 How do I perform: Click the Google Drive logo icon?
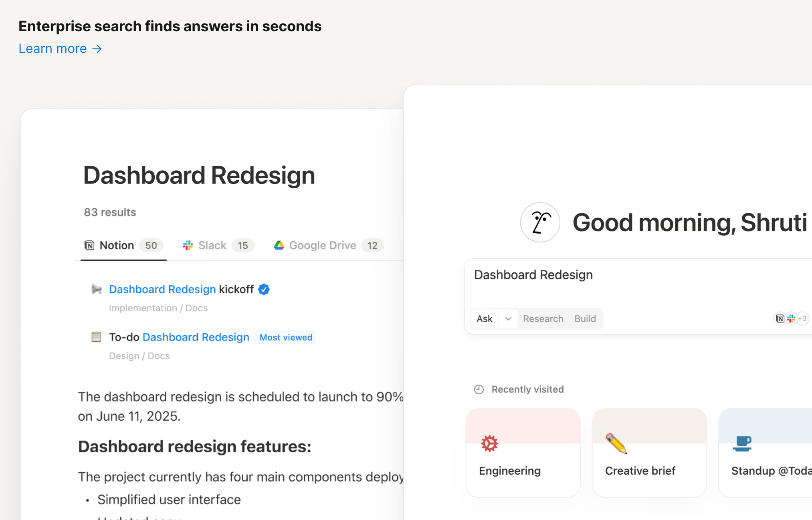279,245
